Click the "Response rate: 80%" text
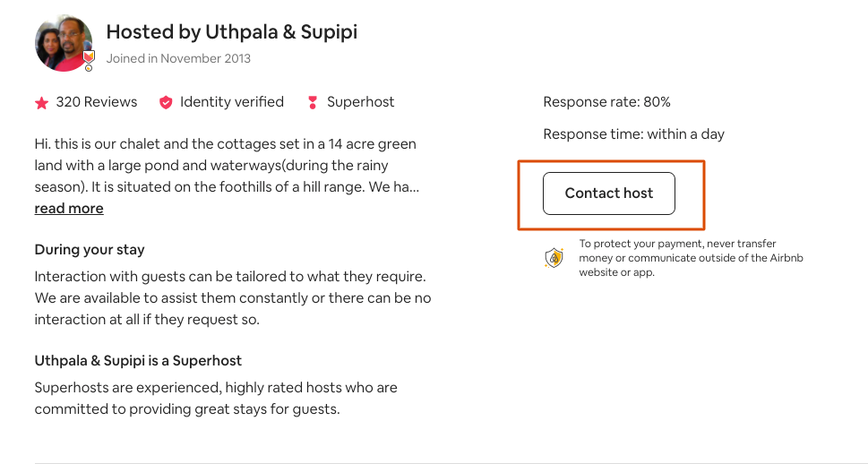The width and height of the screenshot is (868, 464). pos(606,102)
